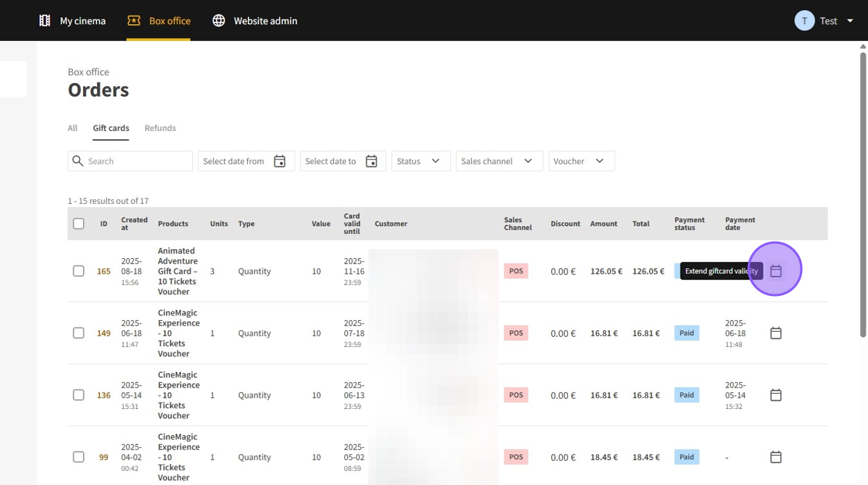Screen dimensions: 868x485
Task: Expand the Status filter dropdown
Action: [x=420, y=161]
